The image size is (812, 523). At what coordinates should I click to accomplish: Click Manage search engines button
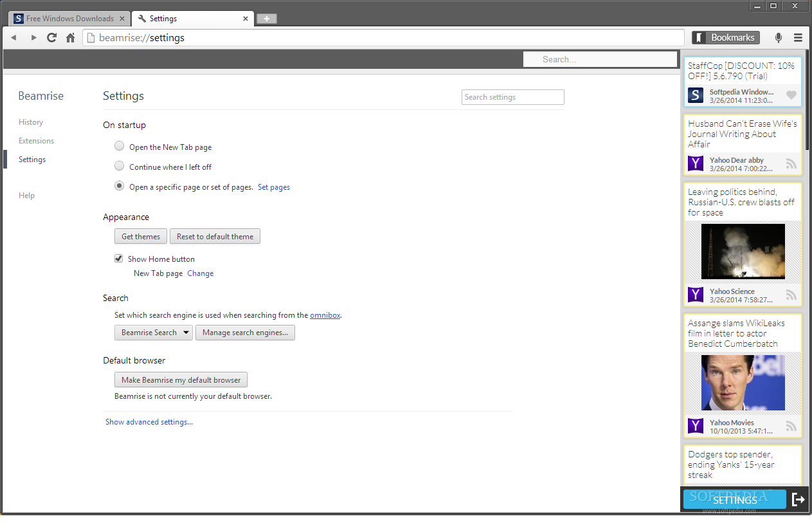point(245,333)
